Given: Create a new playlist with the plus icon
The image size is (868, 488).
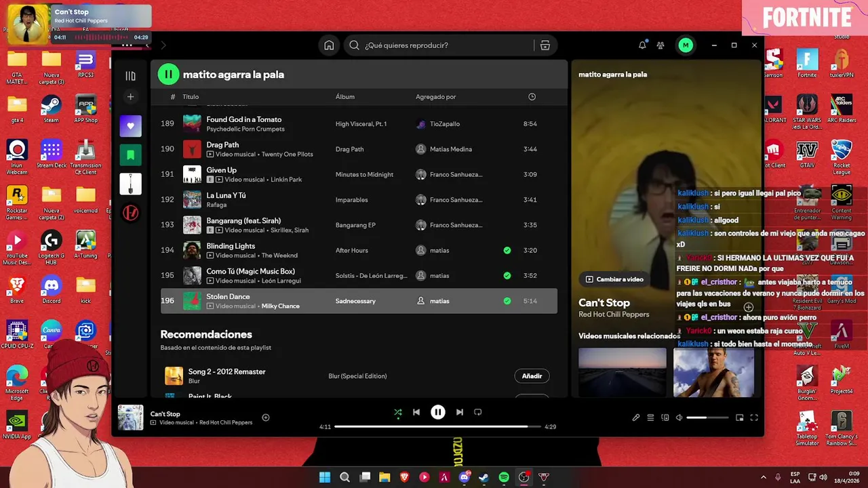Looking at the screenshot, I should click(131, 97).
